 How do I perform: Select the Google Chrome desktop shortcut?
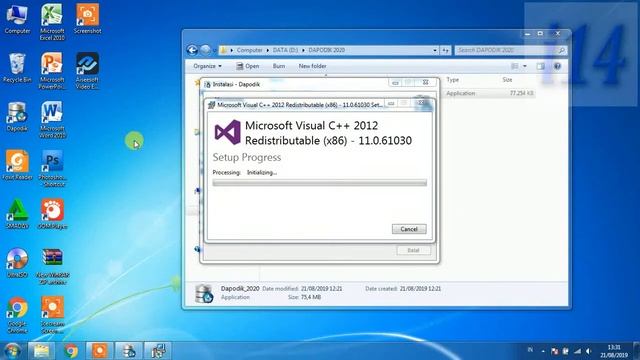click(17, 315)
